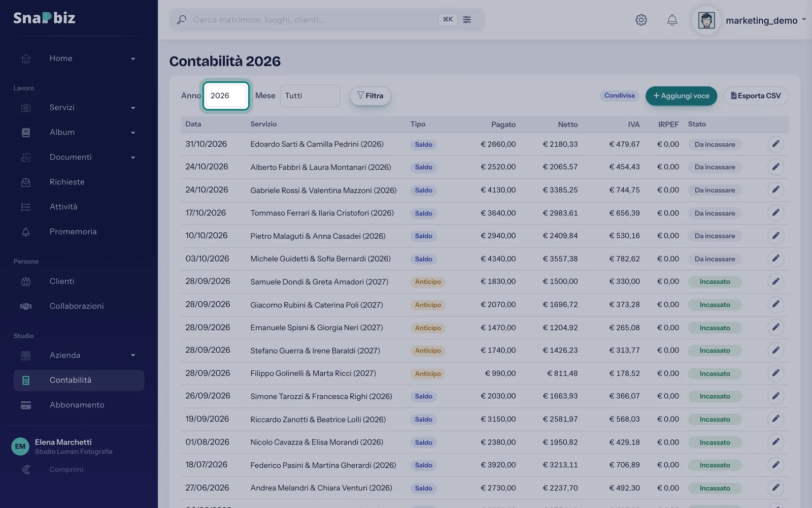Screen dimensions: 812x508
Task: Click the Incassato status for Giacomo Rubini row
Action: pos(715,305)
